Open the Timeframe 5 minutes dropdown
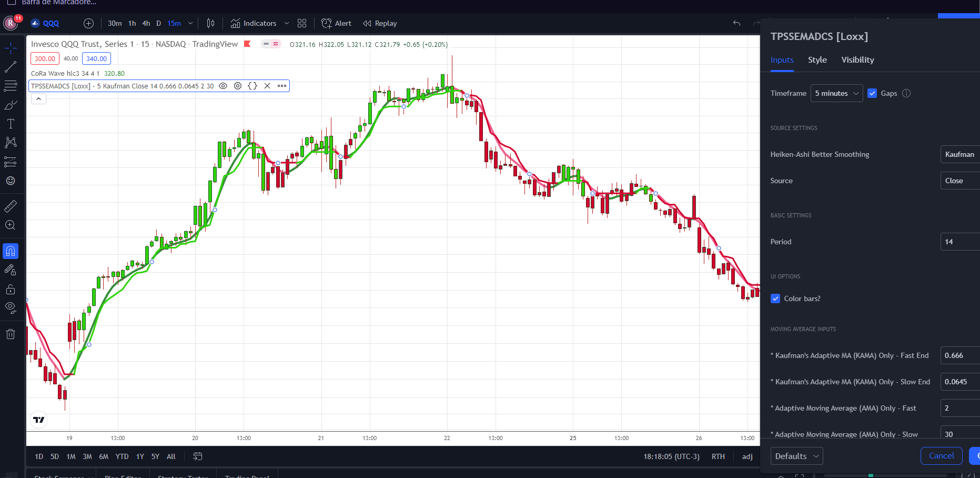This screenshot has width=980, height=478. click(x=836, y=93)
